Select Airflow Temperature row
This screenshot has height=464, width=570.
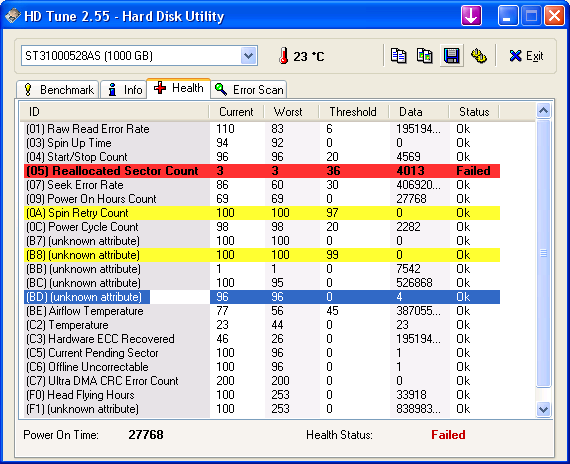pyautogui.click(x=262, y=311)
